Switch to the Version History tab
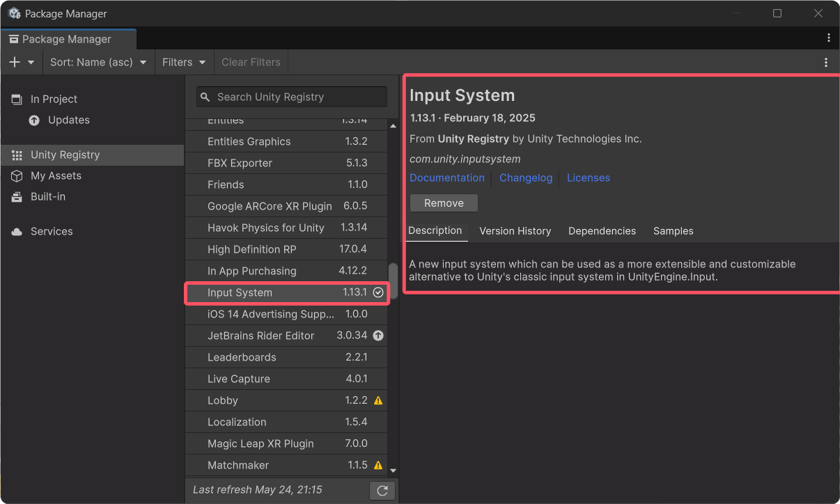840x504 pixels. [515, 230]
